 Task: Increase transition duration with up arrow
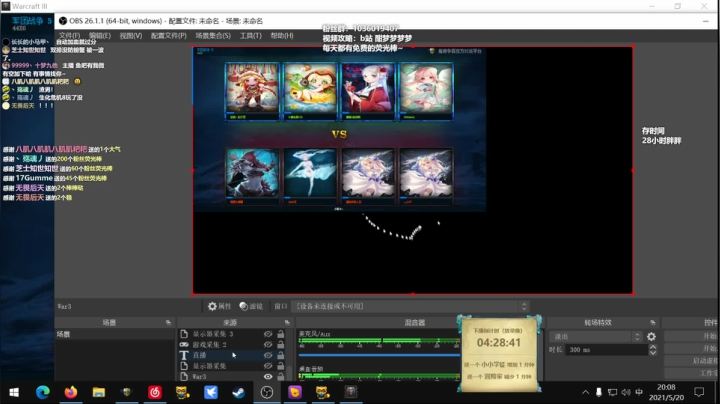point(653,347)
